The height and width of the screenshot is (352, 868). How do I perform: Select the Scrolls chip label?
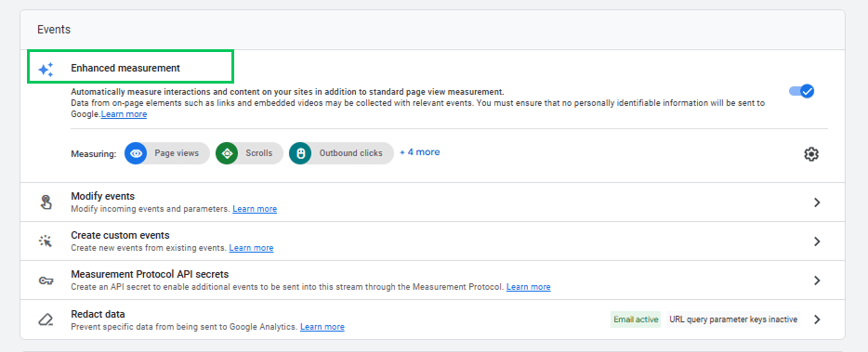[x=259, y=153]
